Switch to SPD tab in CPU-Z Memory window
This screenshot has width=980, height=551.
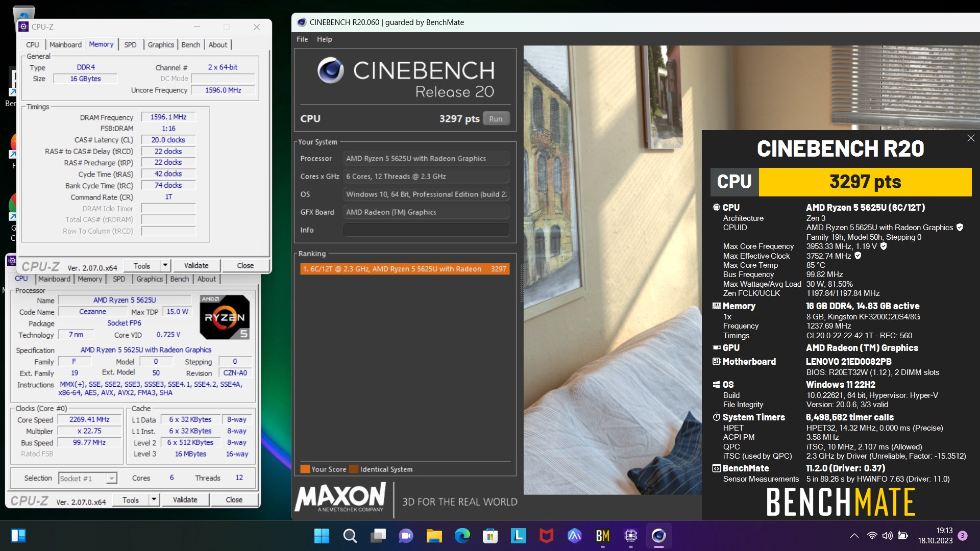click(x=130, y=45)
